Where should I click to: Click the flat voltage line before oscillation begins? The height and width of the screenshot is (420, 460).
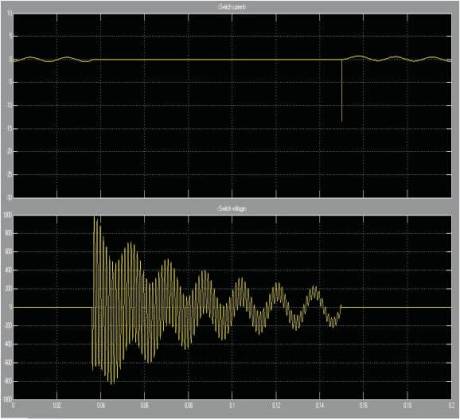(53, 307)
